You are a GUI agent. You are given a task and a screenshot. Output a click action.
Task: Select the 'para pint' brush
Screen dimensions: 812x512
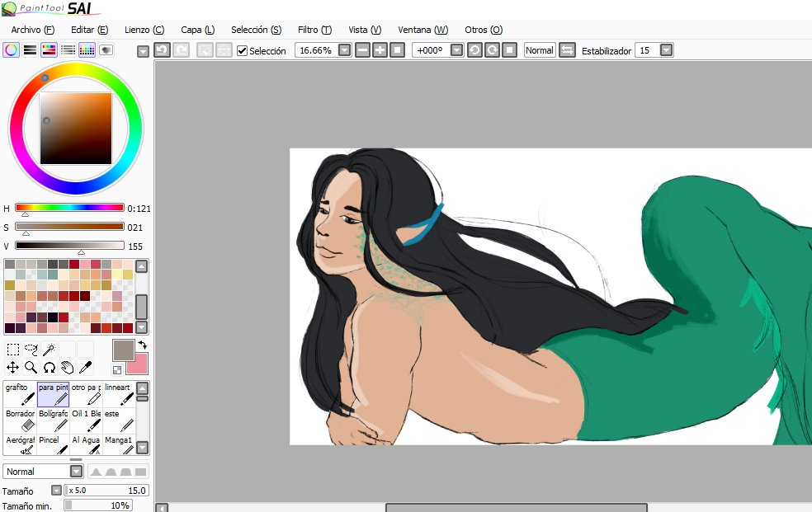click(54, 394)
